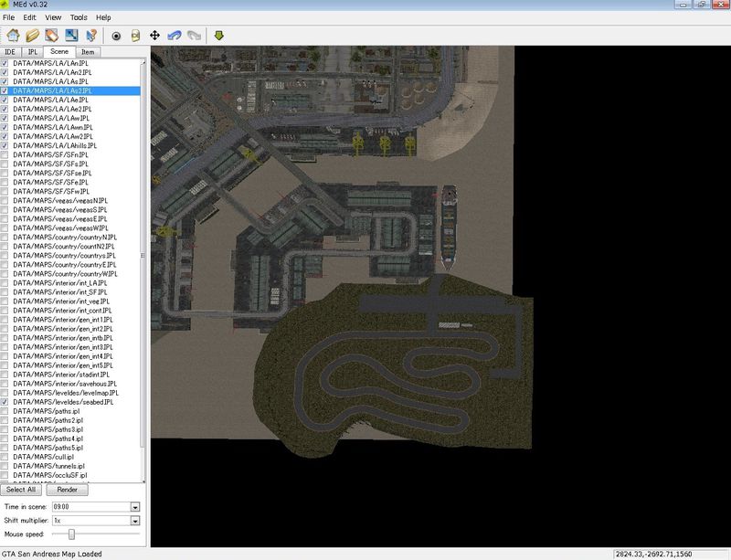731x560 pixels.
Task: Uncheck the DATA/MAPS/LA/LAhills.IPL checkbox
Action: click(x=5, y=145)
